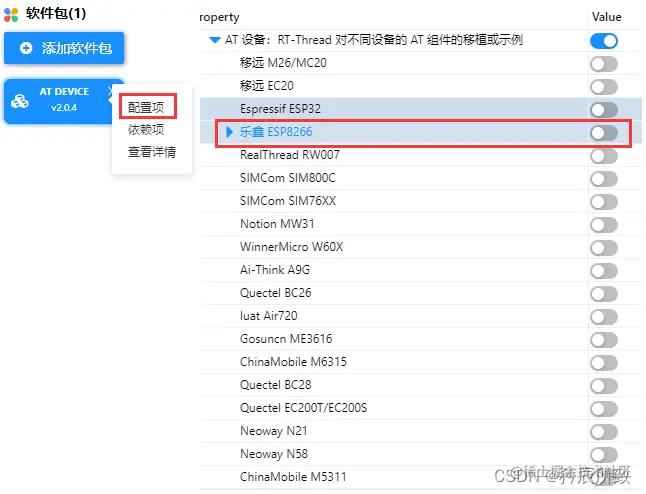This screenshot has width=646, height=494.
Task: Disable the AT 设备 main toggle switch
Action: click(604, 41)
